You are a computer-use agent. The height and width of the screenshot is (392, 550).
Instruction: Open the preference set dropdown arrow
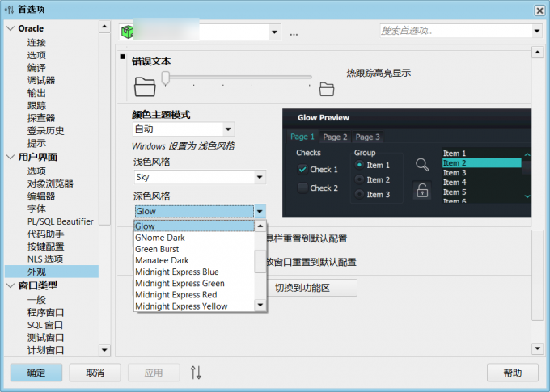click(275, 32)
